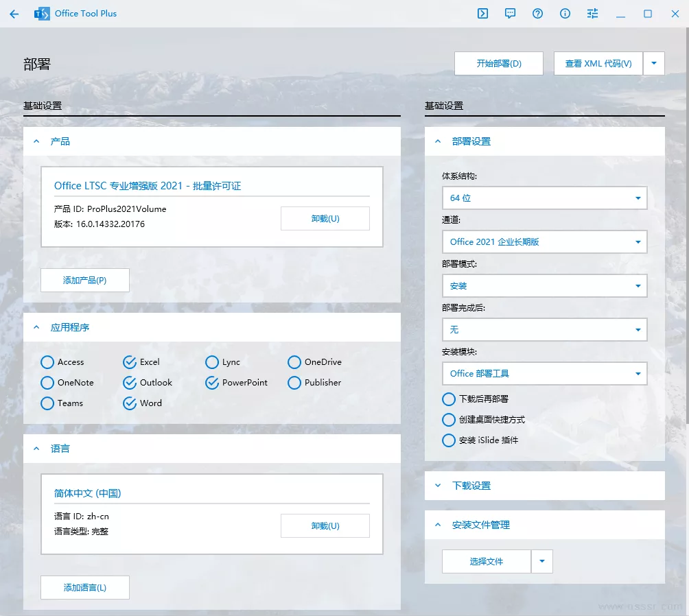Click the Office Tool Plus logo icon
The width and height of the screenshot is (689, 616).
click(42, 14)
